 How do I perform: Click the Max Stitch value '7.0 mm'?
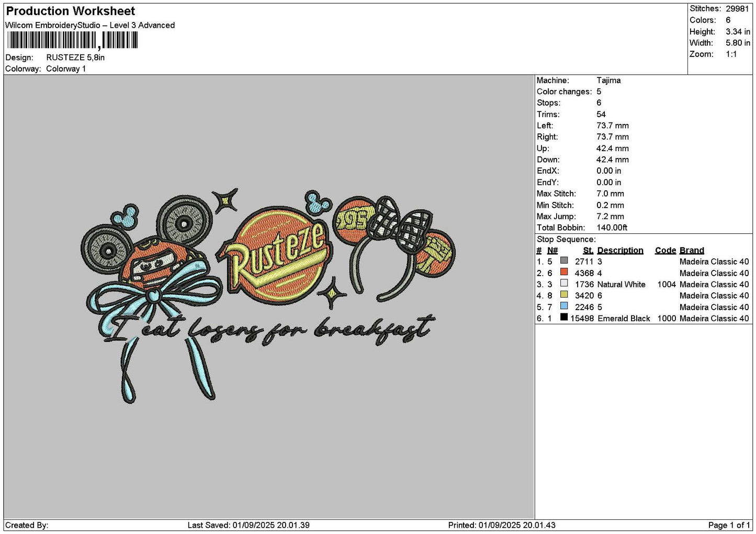click(610, 194)
